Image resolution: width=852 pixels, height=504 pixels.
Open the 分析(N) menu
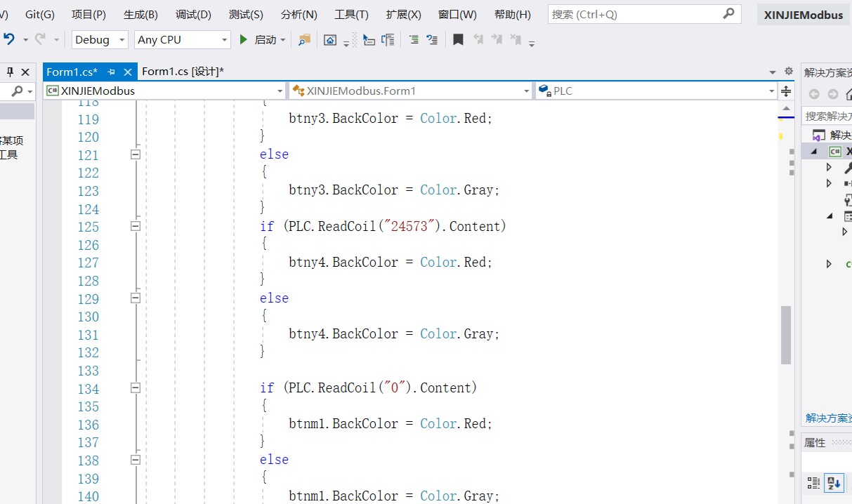coord(299,14)
